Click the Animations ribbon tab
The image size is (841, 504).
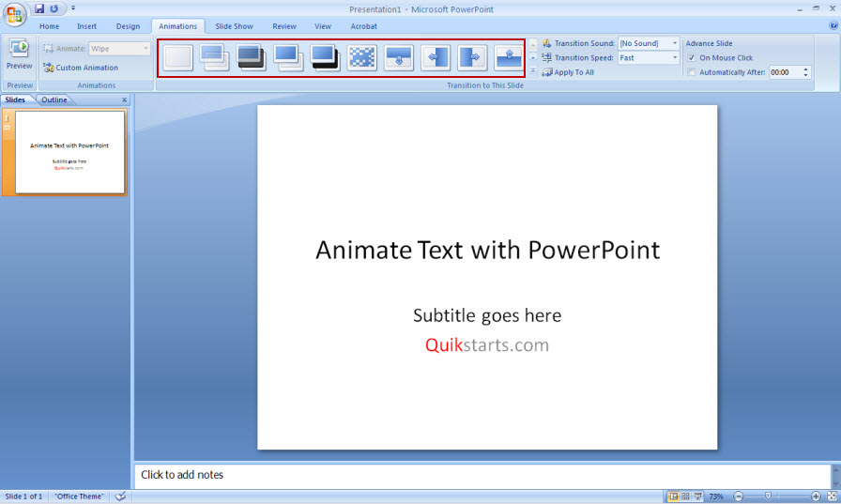177,26
